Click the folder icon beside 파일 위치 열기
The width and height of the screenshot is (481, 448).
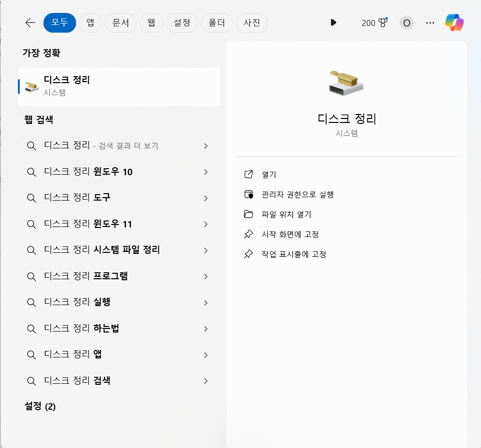tap(247, 215)
